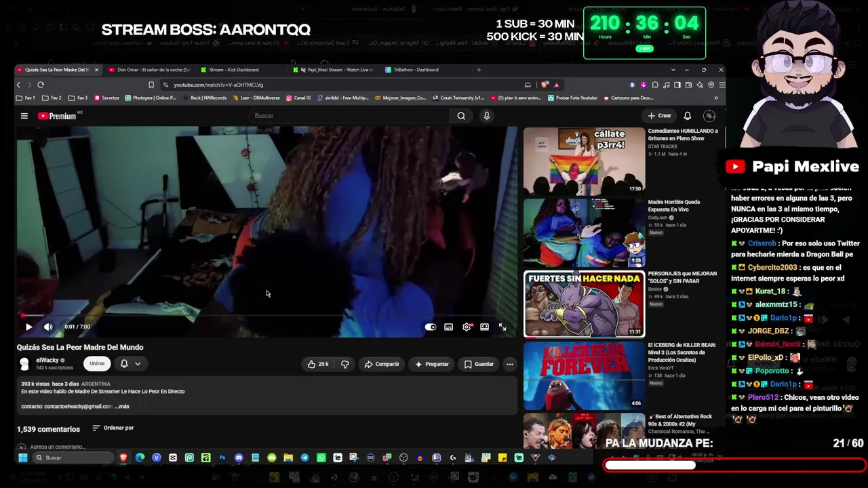Open Telegram from the taskbar

[304, 457]
